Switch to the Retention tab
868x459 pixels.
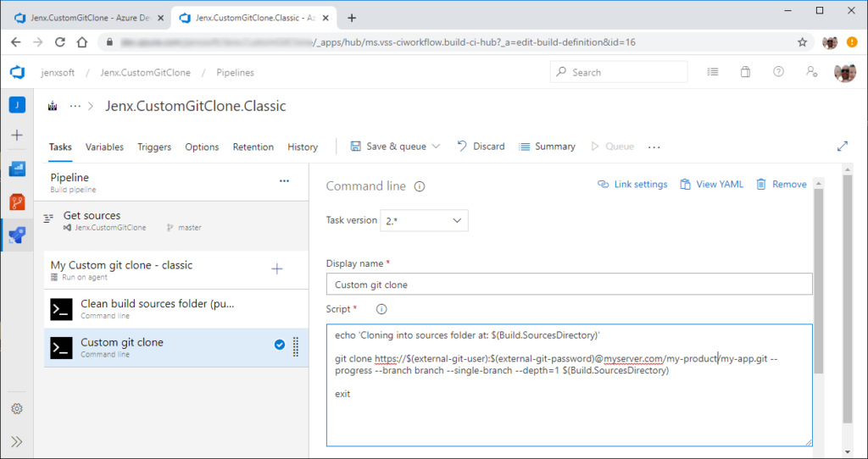pyautogui.click(x=253, y=147)
